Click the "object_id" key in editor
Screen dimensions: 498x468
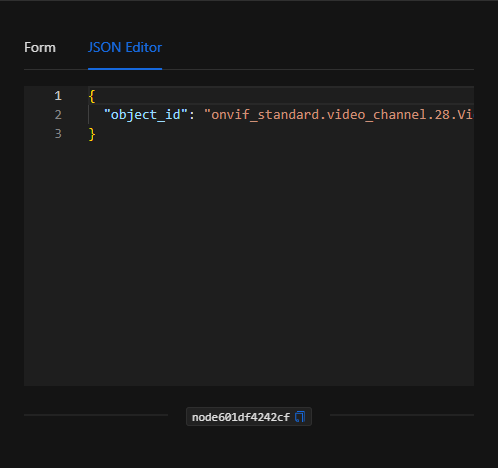click(146, 115)
